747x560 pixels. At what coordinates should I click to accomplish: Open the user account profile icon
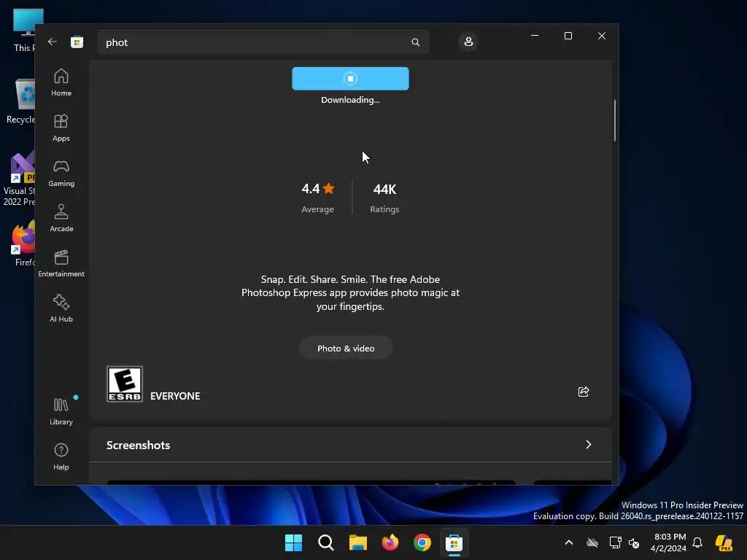(x=468, y=42)
